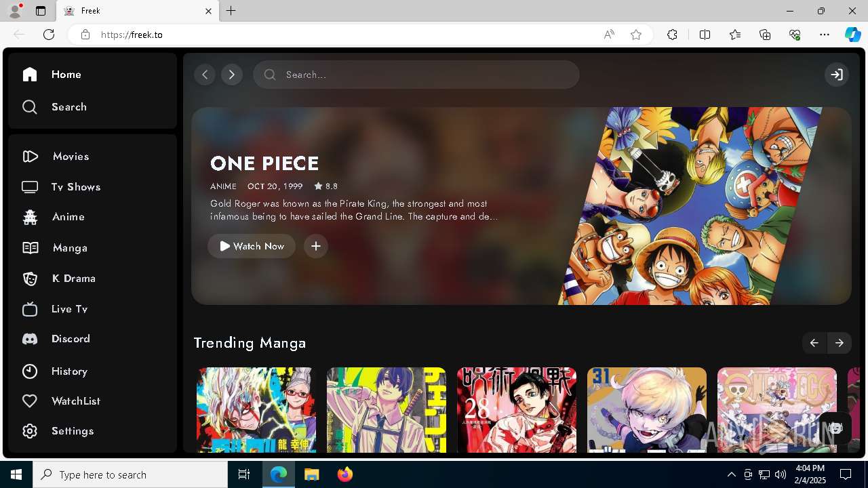The width and height of the screenshot is (868, 488).
Task: Open the first manga cover with white-haired character
Action: tap(256, 410)
